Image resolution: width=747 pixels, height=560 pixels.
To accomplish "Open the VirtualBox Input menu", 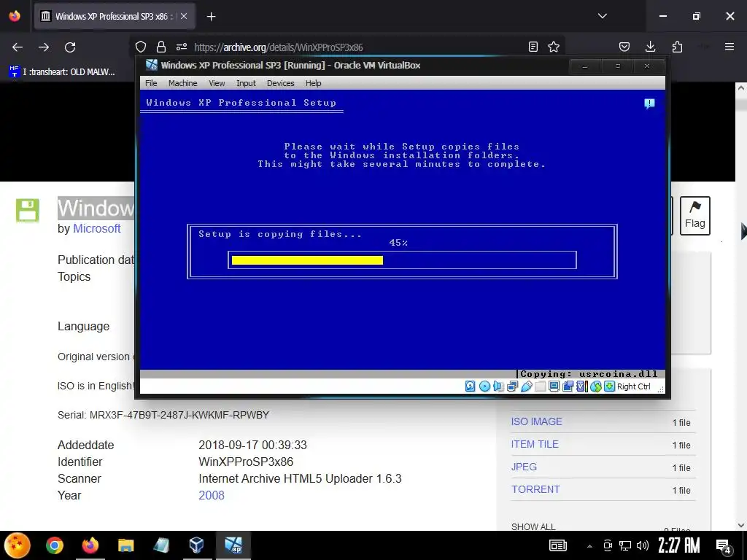I will 246,83.
